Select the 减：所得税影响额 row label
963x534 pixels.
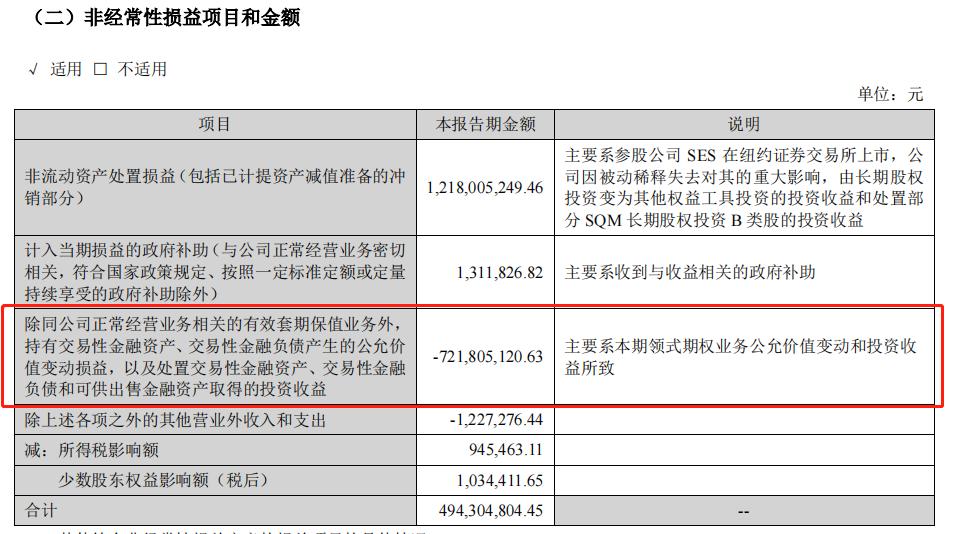point(92,450)
